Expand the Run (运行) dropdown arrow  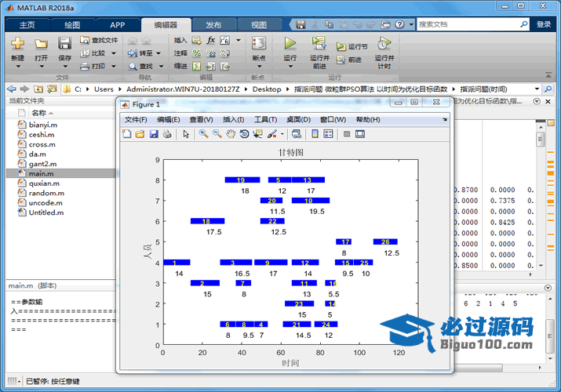click(290, 67)
